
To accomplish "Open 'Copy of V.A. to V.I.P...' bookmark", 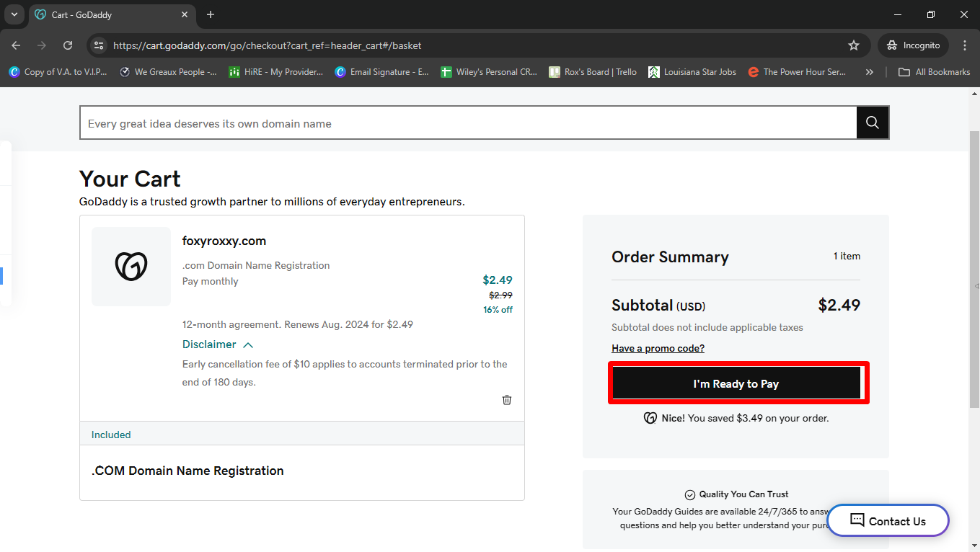I will click(x=58, y=72).
